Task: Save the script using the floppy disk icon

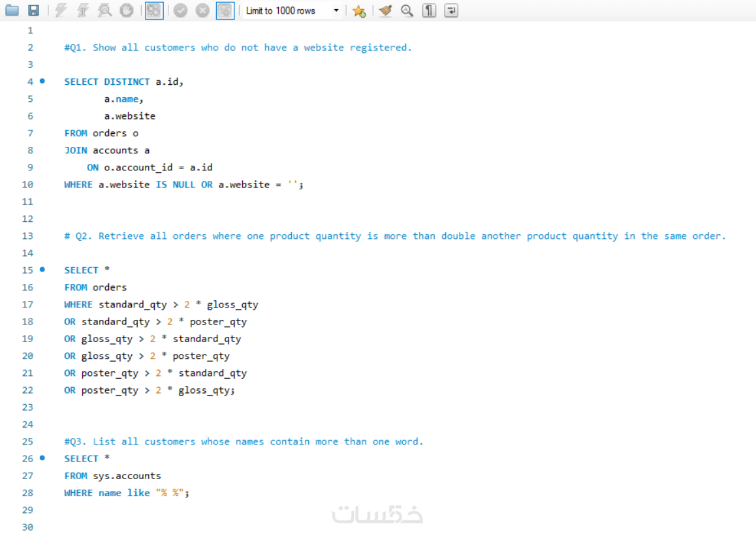Action: pos(33,10)
